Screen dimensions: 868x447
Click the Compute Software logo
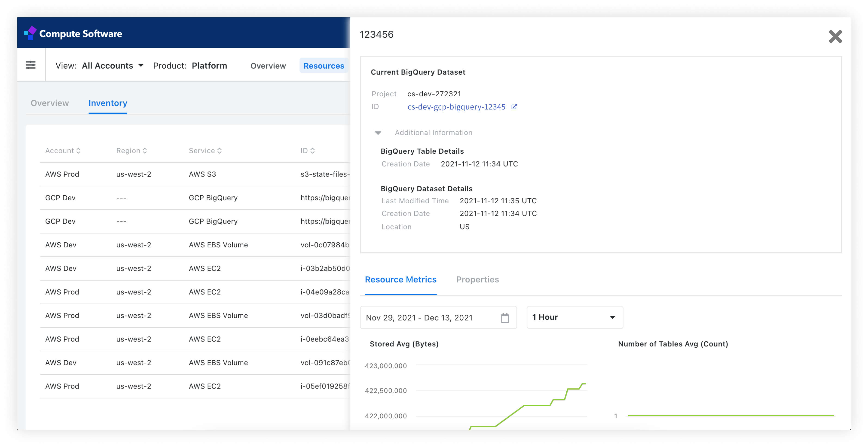(73, 33)
